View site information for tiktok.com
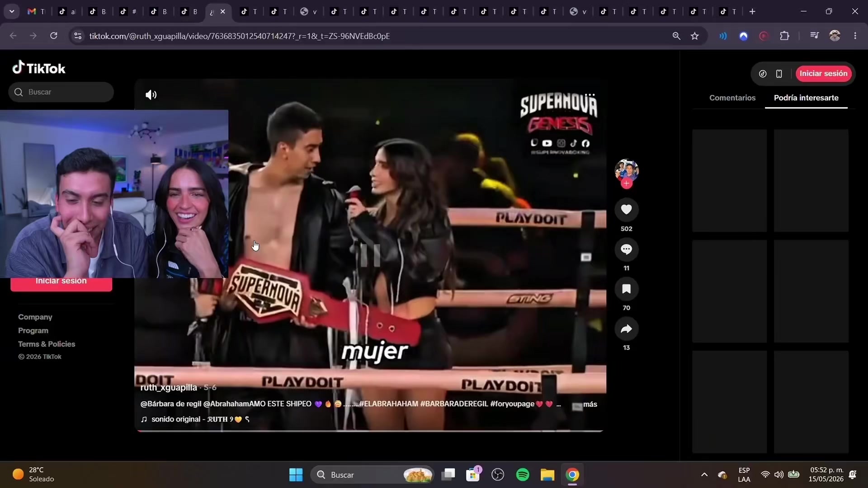This screenshot has width=868, height=488. tap(78, 36)
